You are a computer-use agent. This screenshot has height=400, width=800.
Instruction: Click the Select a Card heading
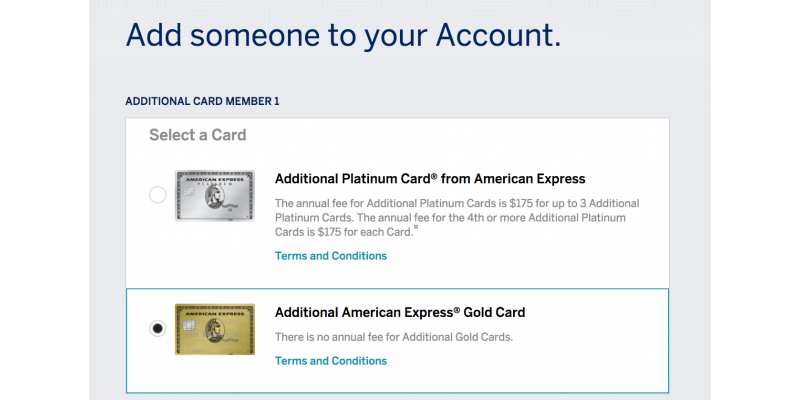[197, 135]
